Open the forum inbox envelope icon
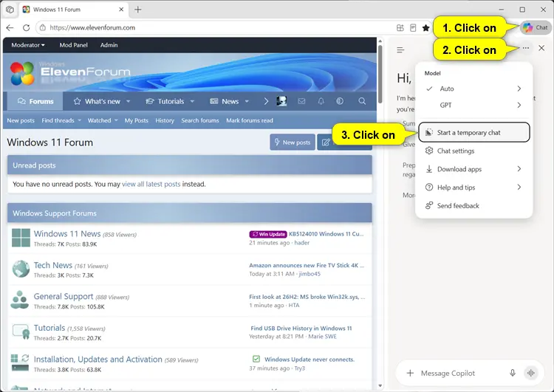 (x=301, y=101)
